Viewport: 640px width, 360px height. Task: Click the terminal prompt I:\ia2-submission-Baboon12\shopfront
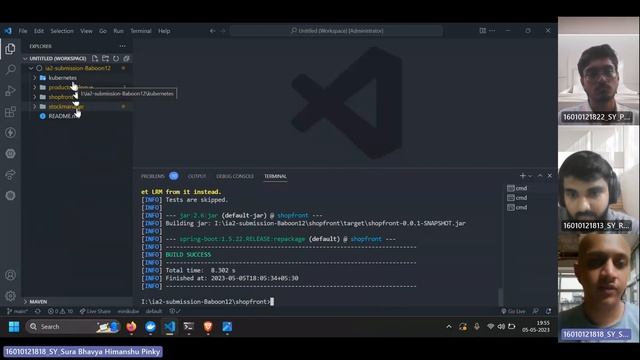pyautogui.click(x=206, y=302)
